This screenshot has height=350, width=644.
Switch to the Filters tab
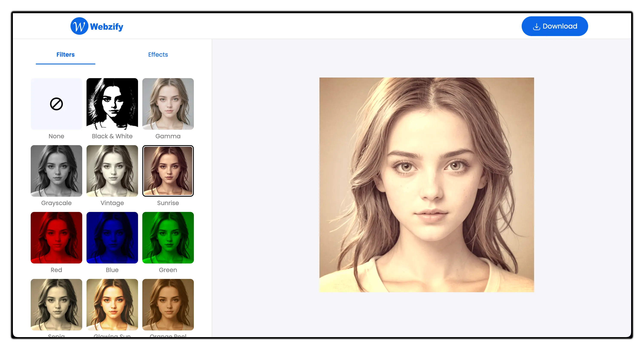(65, 55)
